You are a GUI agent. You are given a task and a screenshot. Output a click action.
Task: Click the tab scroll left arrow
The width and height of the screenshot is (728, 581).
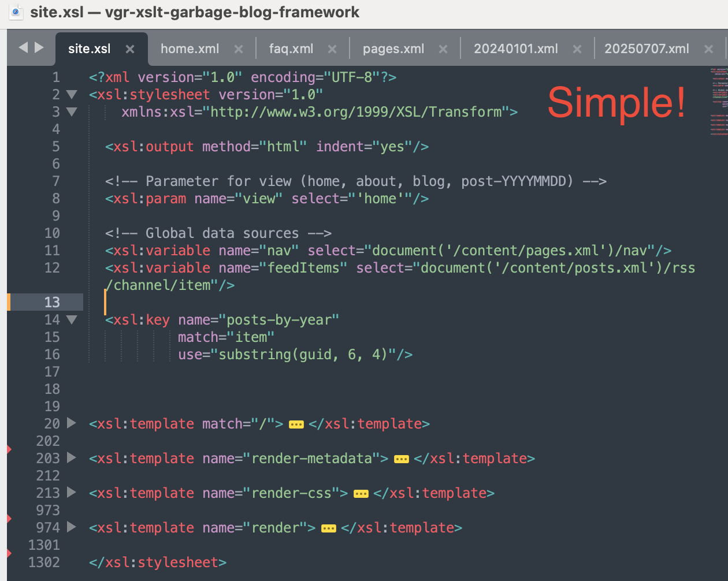tap(23, 48)
